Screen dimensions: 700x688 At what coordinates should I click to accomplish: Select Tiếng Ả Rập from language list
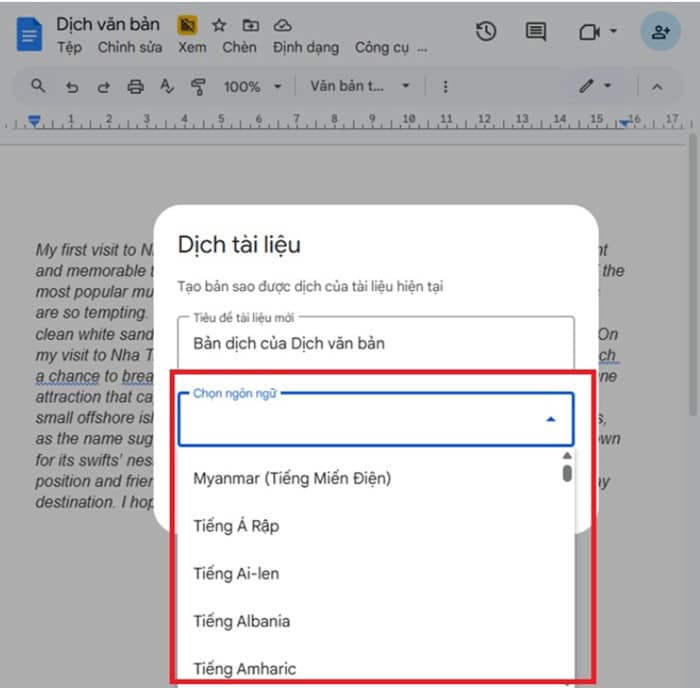point(236,526)
